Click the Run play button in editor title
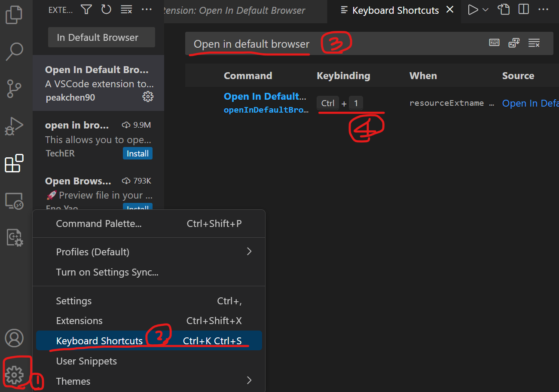The height and width of the screenshot is (392, 559). click(473, 9)
